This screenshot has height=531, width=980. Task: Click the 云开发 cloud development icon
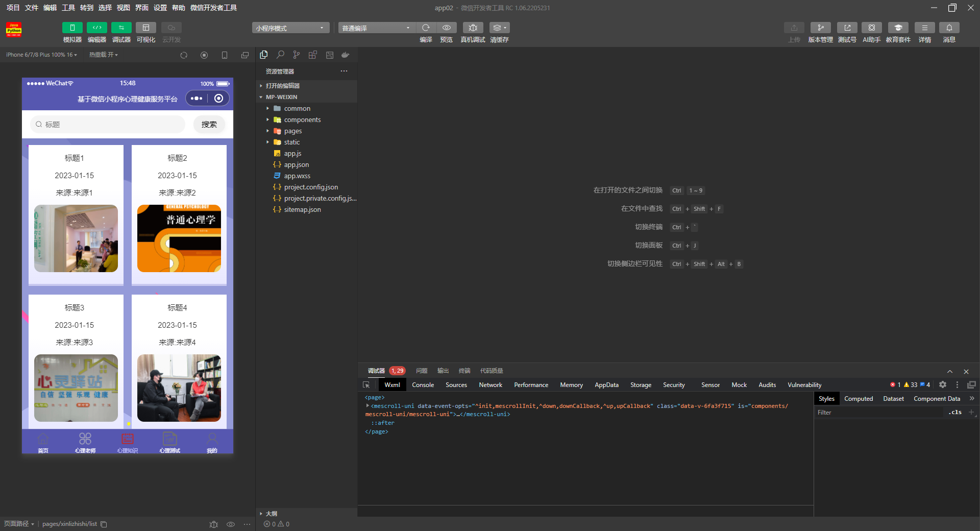coord(171,28)
